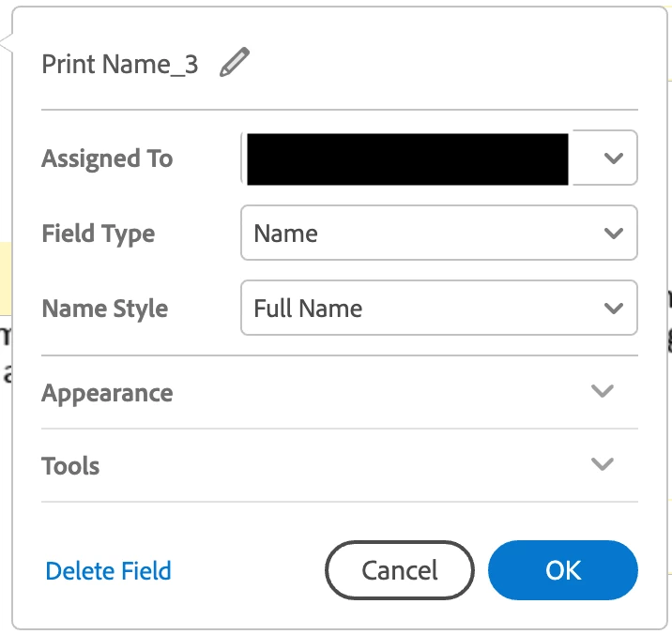Click the Assigned To label text
Viewport: 672px width, 634px height.
[107, 158]
